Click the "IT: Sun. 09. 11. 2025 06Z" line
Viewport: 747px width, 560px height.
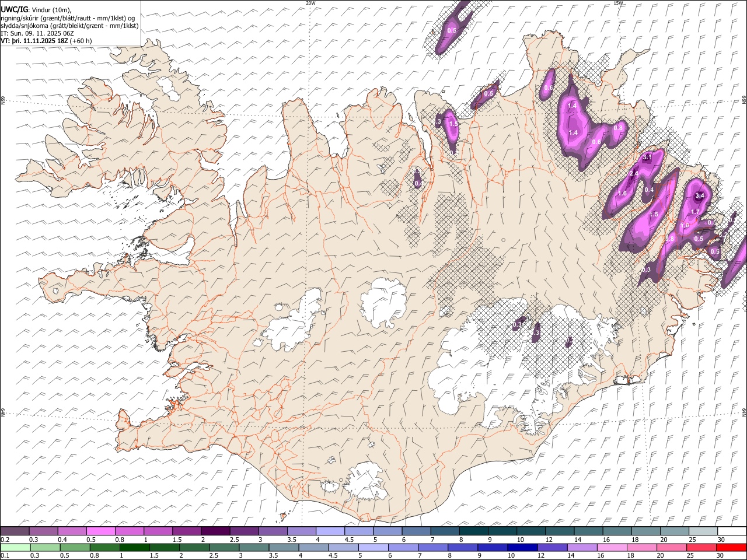[37, 33]
